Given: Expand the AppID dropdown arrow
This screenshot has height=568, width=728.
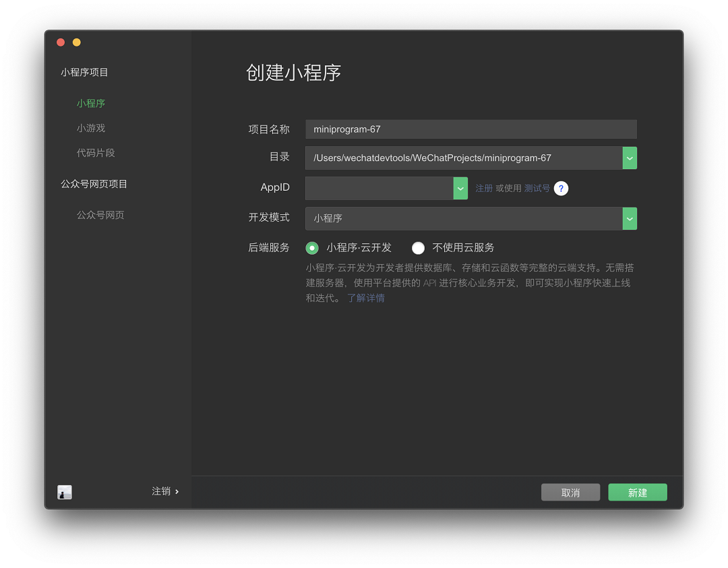Looking at the screenshot, I should (x=460, y=189).
